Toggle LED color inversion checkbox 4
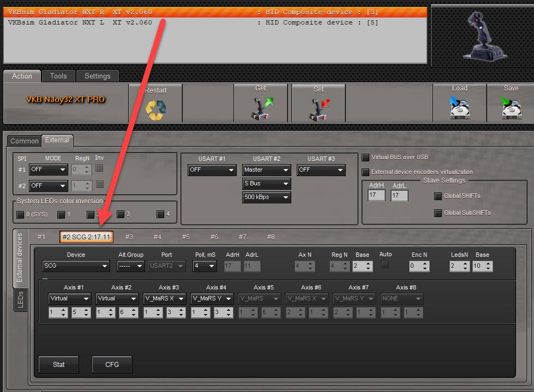 pos(160,214)
